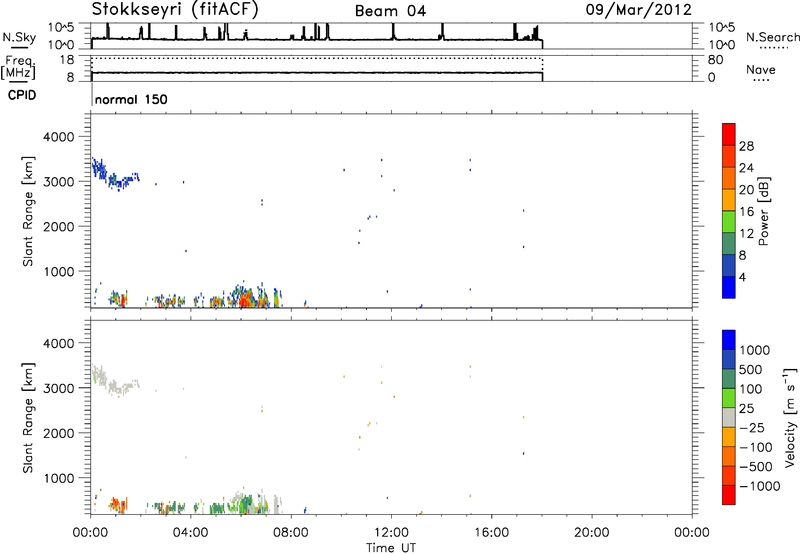800x554 pixels.
Task: Click the 18 tick on frequency axis
Action: [x=67, y=60]
